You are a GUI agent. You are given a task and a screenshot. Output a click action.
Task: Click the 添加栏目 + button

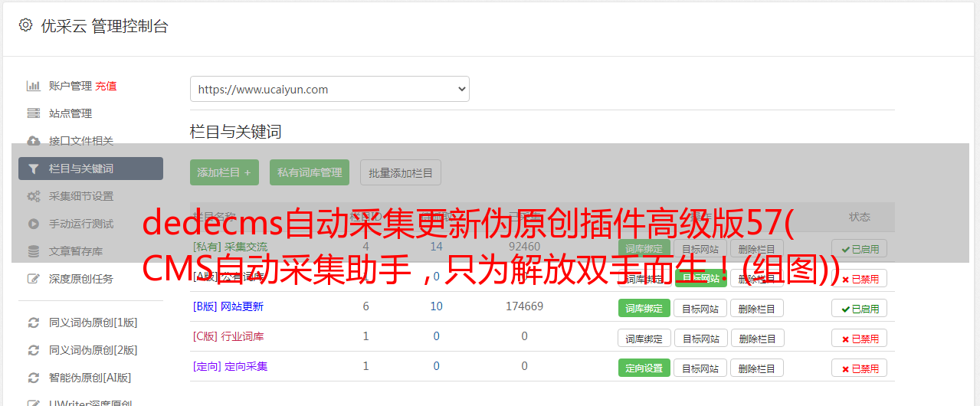click(225, 172)
